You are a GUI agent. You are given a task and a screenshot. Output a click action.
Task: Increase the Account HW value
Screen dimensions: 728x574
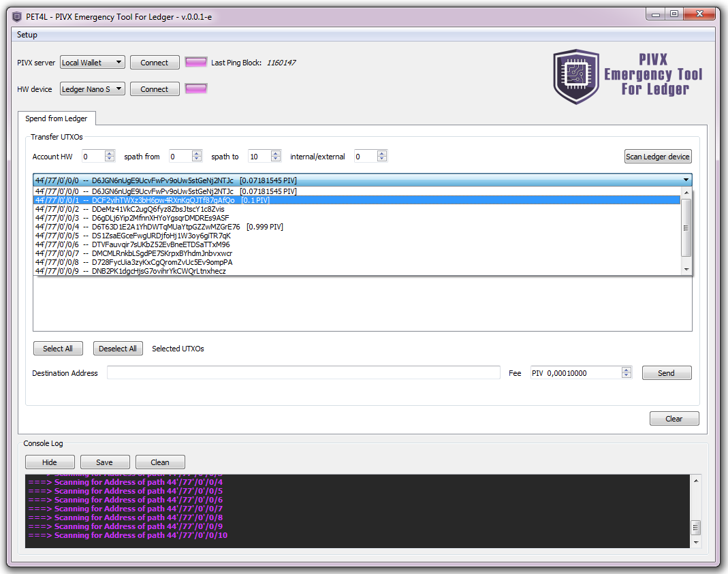point(110,154)
